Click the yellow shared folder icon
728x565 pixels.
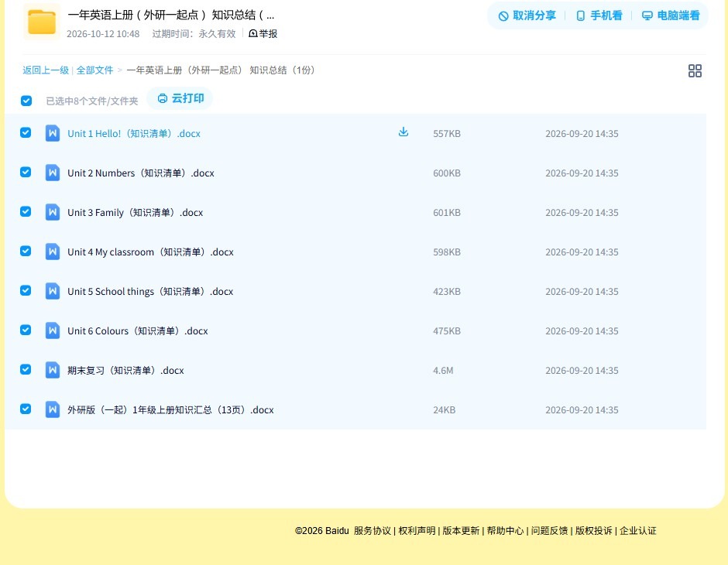(41, 22)
